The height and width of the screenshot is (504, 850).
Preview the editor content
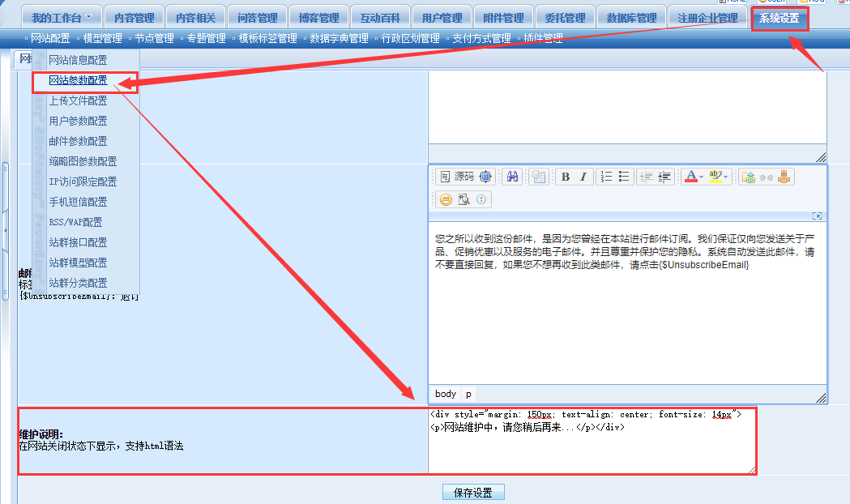tap(463, 200)
